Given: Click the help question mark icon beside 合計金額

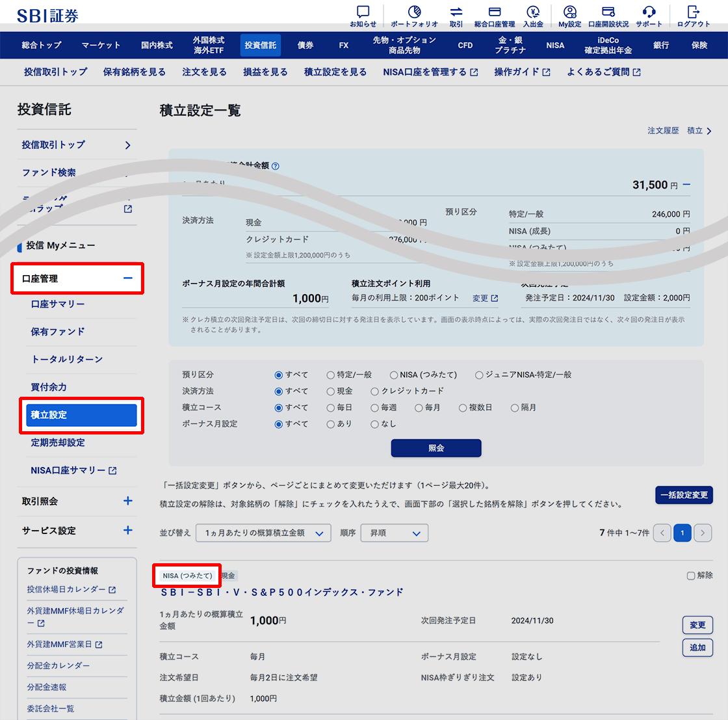Looking at the screenshot, I should click(x=276, y=166).
